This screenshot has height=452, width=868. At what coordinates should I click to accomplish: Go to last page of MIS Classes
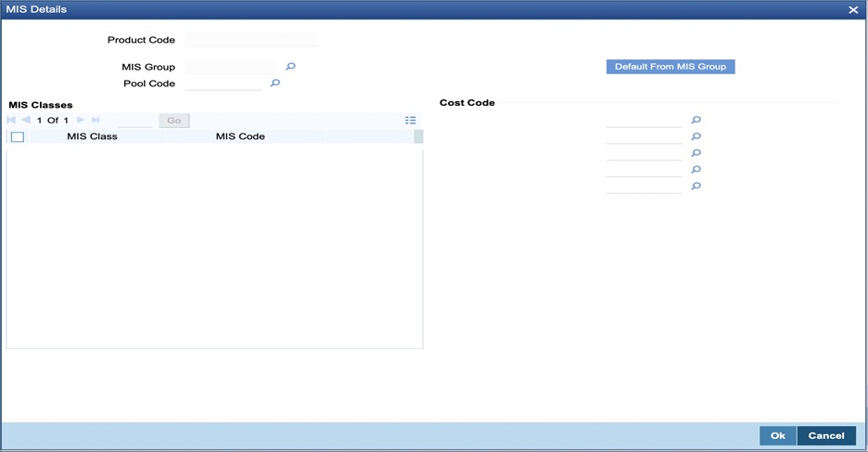[x=96, y=120]
